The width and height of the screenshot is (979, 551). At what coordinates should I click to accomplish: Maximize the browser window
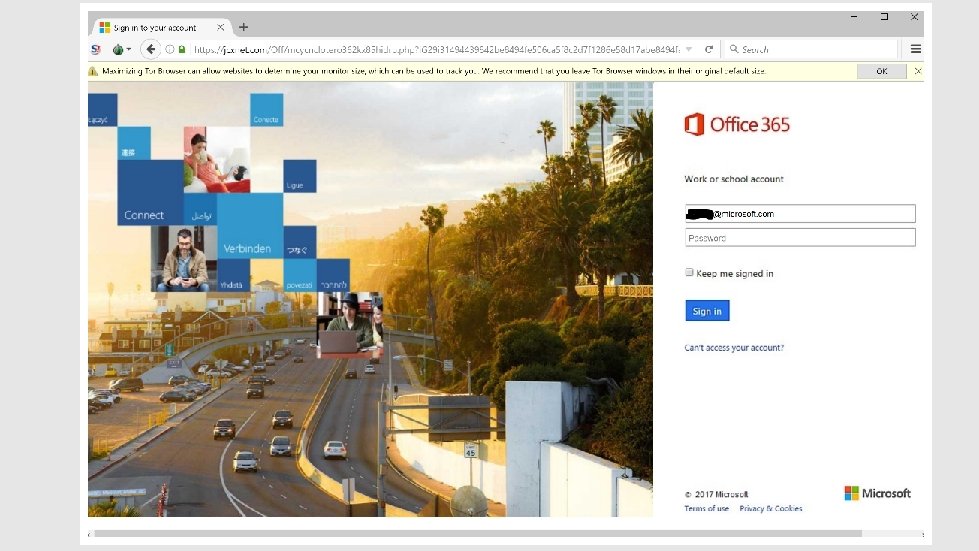coord(884,17)
